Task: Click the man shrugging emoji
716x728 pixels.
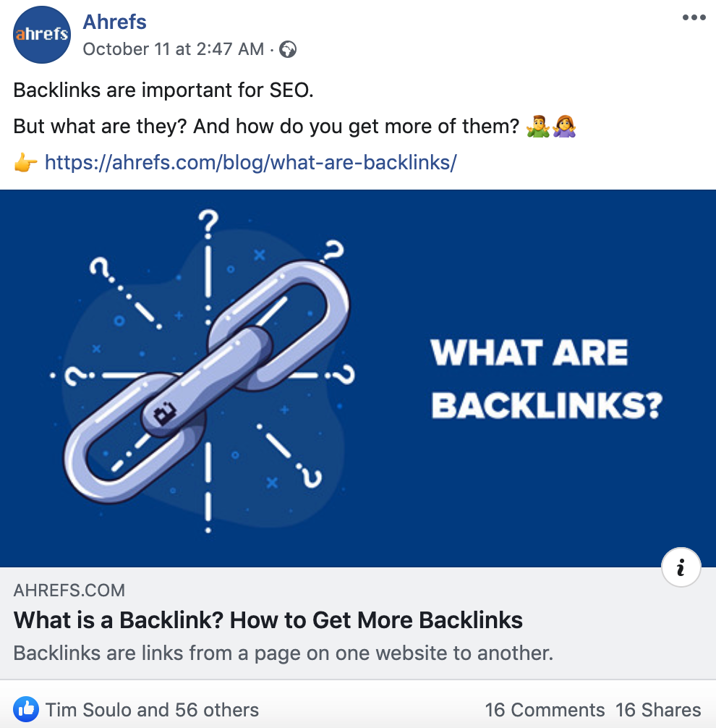Action: (x=538, y=127)
